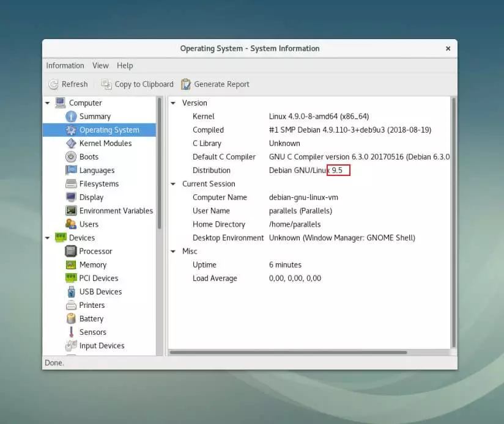This screenshot has width=504, height=424.
Task: Open the Information menu
Action: pos(65,65)
